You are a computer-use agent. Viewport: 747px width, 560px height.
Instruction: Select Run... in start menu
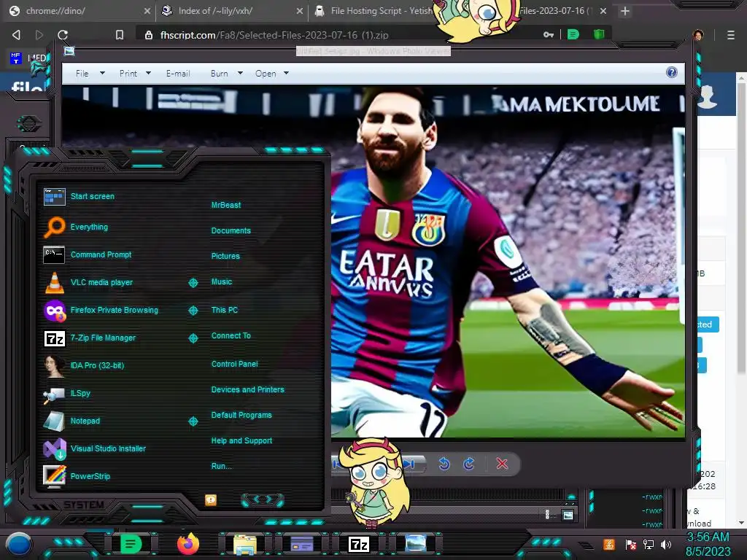point(222,466)
